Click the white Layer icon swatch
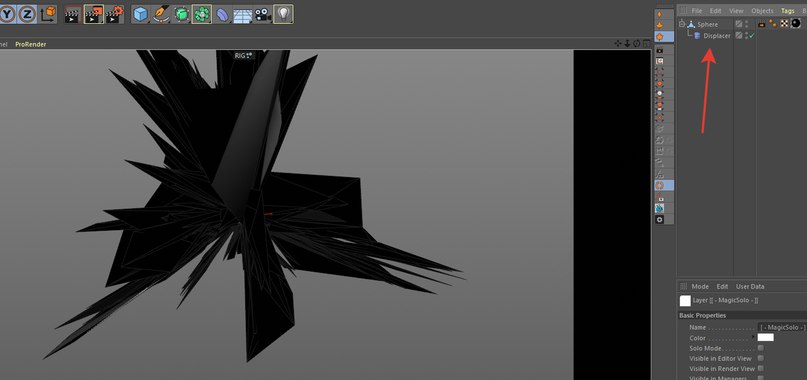This screenshot has width=807, height=380. 685,301
